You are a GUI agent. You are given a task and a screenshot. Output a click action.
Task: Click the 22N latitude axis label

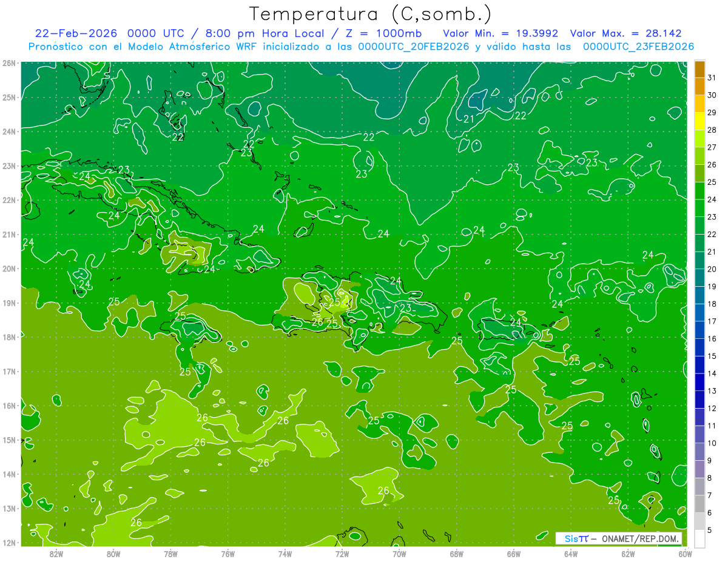pyautogui.click(x=9, y=200)
